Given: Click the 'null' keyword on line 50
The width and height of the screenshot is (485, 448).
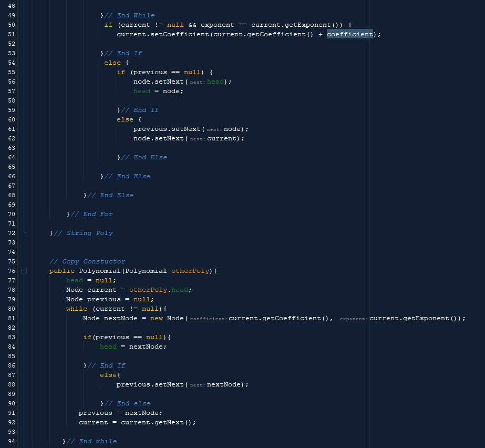Looking at the screenshot, I should (x=176, y=25).
